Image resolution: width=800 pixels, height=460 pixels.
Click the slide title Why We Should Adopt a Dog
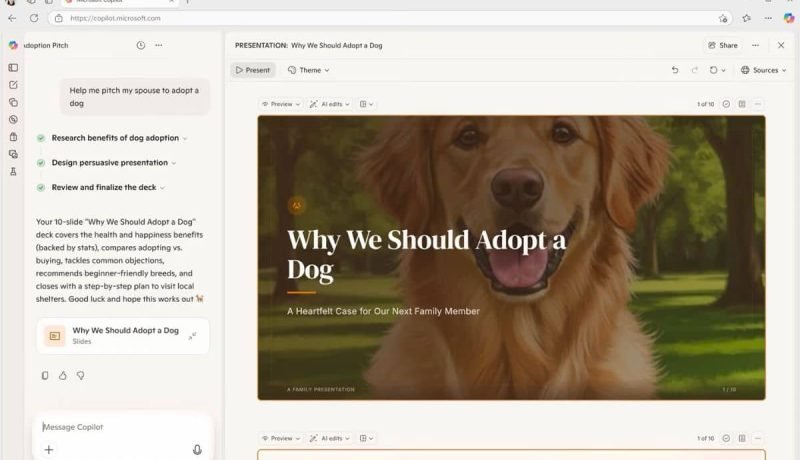tap(427, 254)
